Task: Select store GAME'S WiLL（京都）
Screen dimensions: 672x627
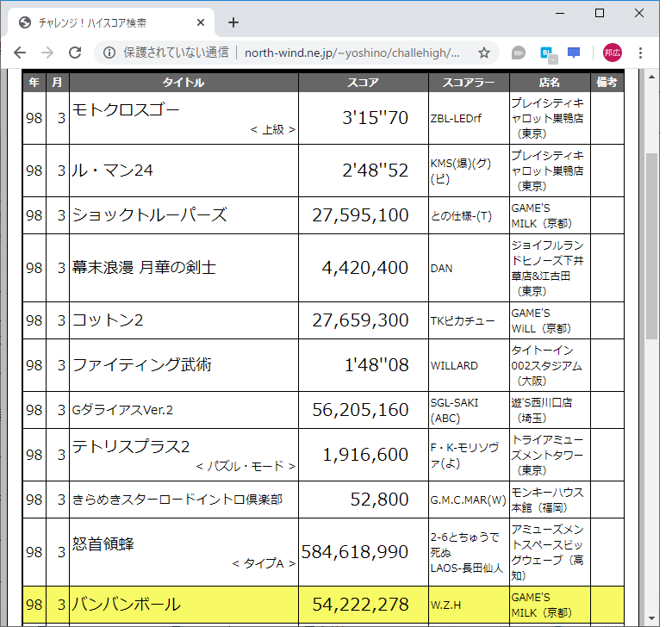Action: pyautogui.click(x=541, y=320)
